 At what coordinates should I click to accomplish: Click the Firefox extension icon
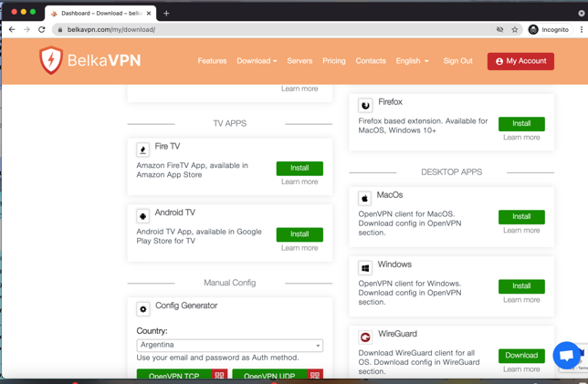click(365, 106)
